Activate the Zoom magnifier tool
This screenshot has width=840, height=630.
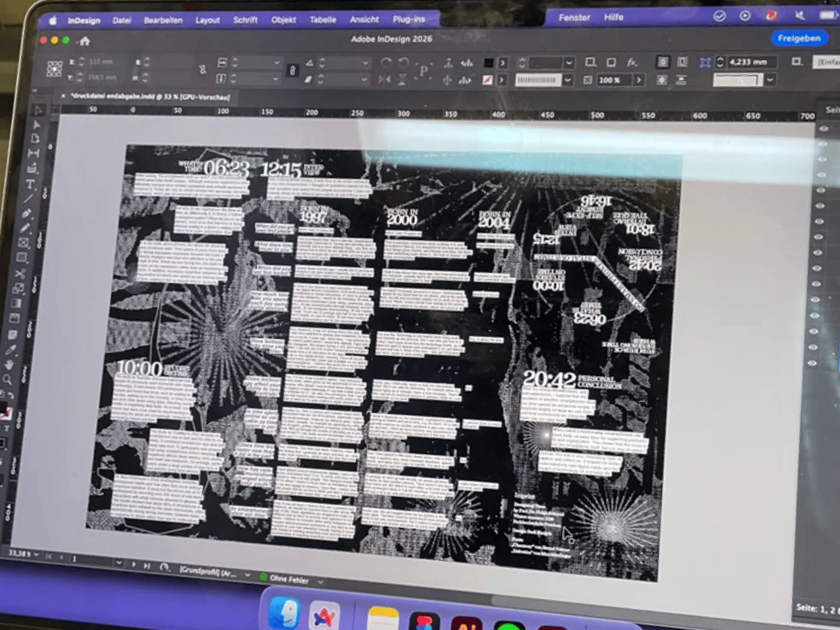[x=7, y=379]
